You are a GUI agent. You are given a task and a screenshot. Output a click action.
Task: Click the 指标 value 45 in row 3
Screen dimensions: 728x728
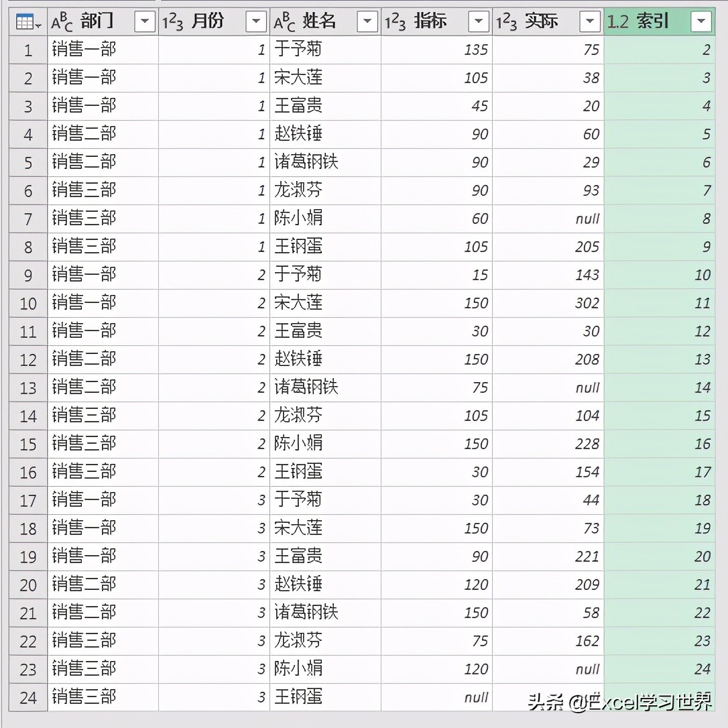click(x=437, y=107)
